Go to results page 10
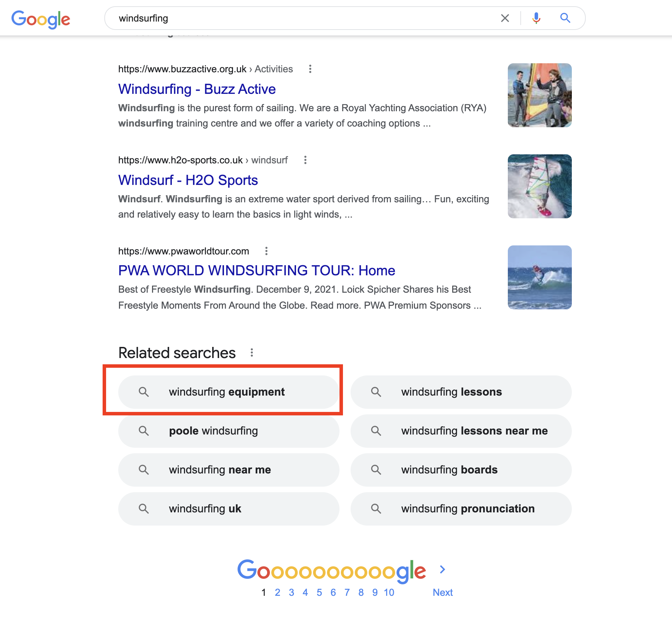 (x=389, y=592)
